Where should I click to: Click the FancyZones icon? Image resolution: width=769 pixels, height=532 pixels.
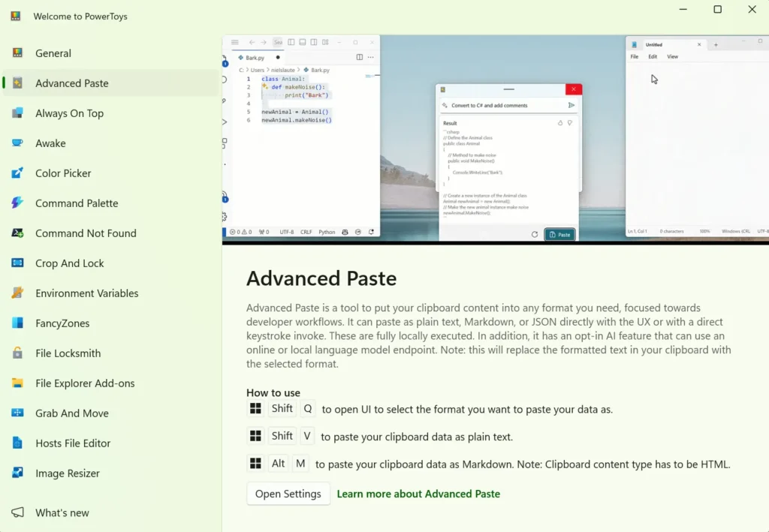(17, 323)
